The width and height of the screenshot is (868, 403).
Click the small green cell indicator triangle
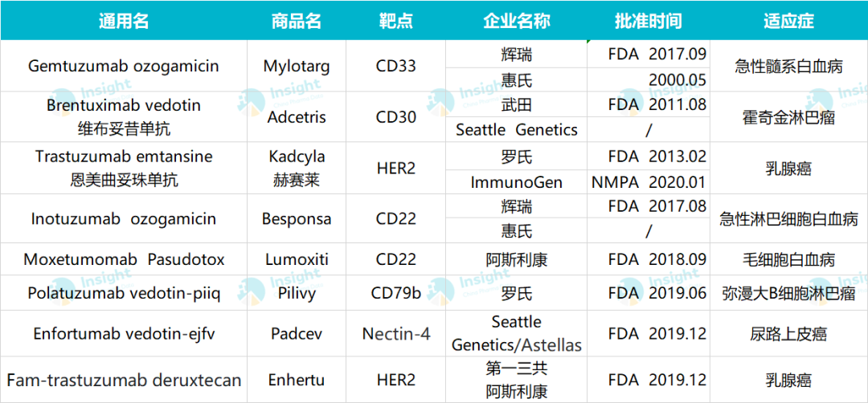click(590, 42)
